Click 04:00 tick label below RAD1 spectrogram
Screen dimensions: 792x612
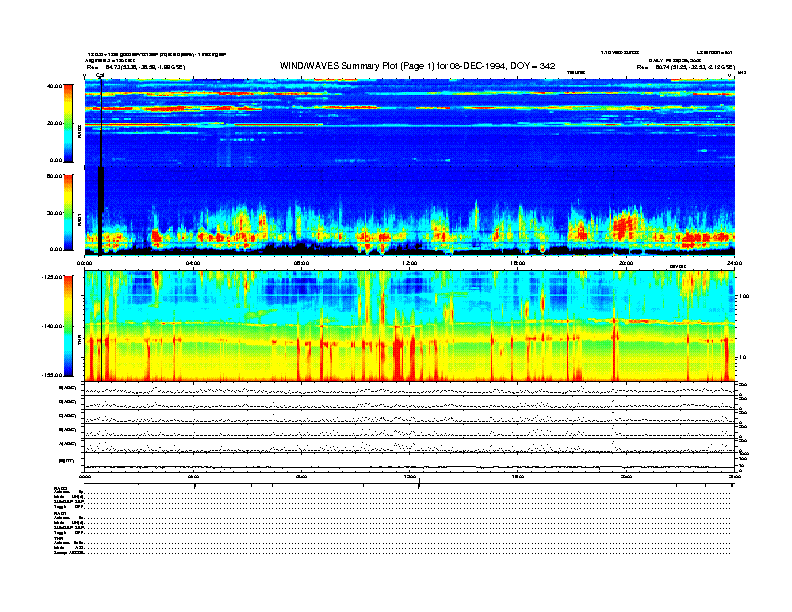(x=193, y=263)
